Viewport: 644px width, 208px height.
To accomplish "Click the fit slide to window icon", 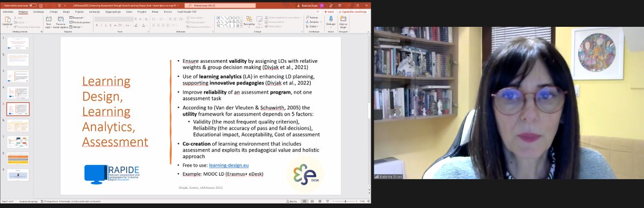I will pos(368,201).
